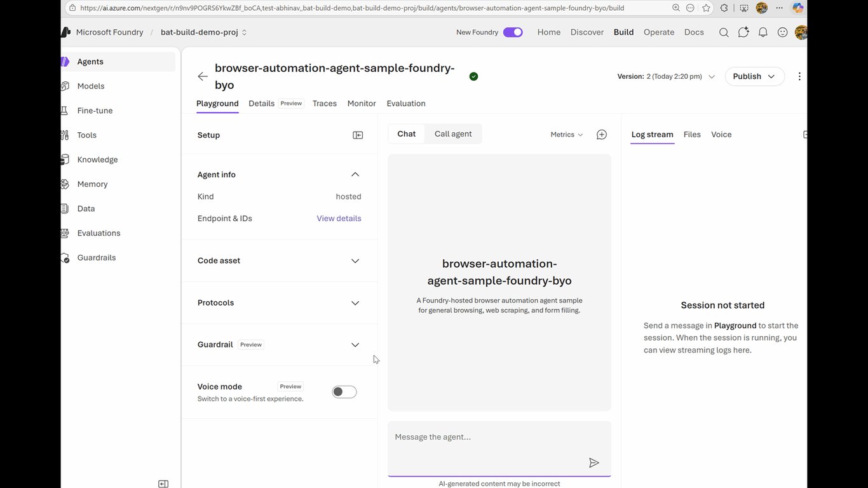
Task: Click the back arrow beside agent name
Action: pyautogui.click(x=203, y=76)
